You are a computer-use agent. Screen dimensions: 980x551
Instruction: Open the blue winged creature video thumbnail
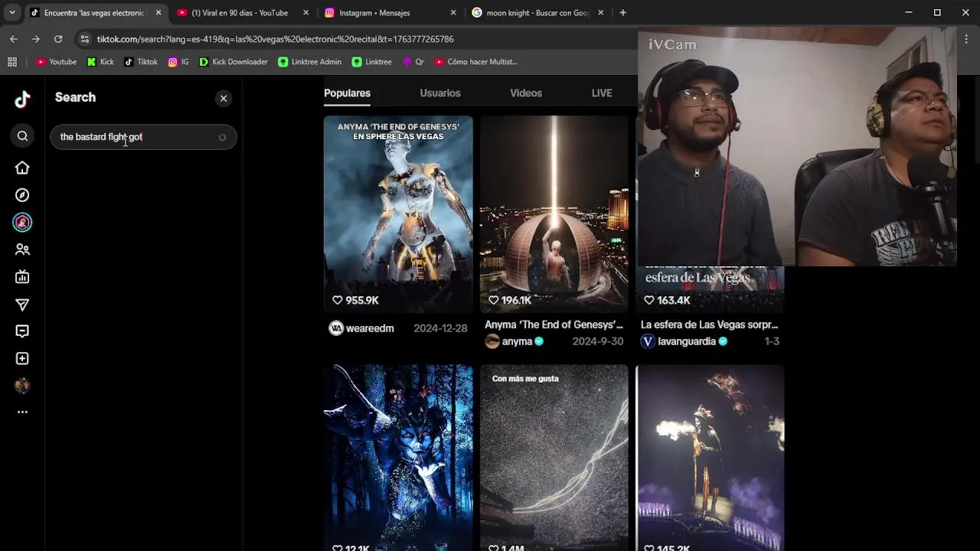pos(398,458)
